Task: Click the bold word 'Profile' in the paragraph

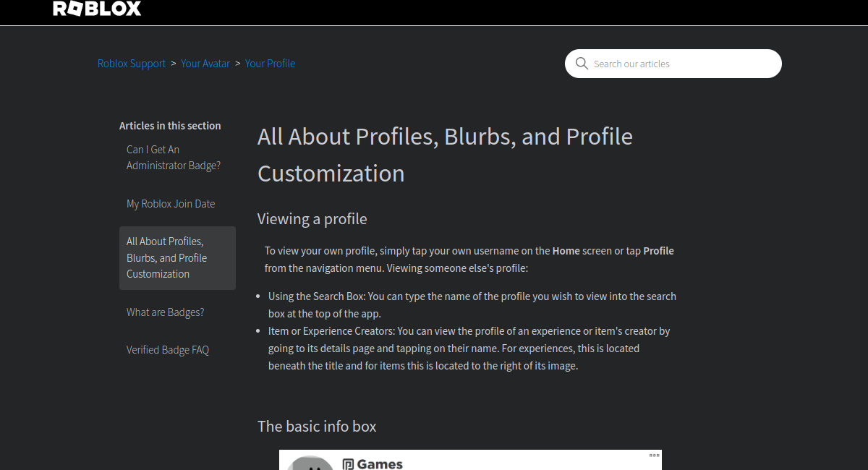Action: click(658, 251)
